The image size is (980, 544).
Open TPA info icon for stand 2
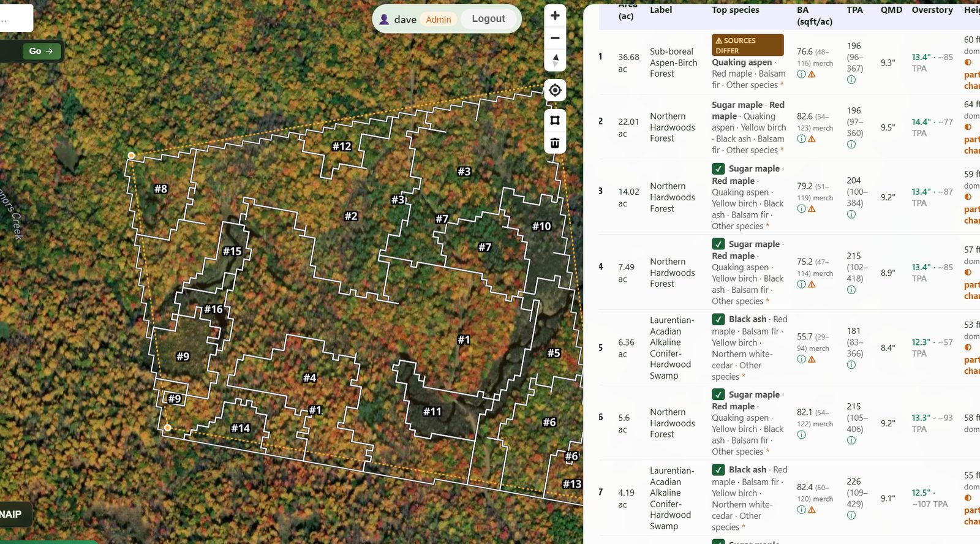tap(851, 145)
